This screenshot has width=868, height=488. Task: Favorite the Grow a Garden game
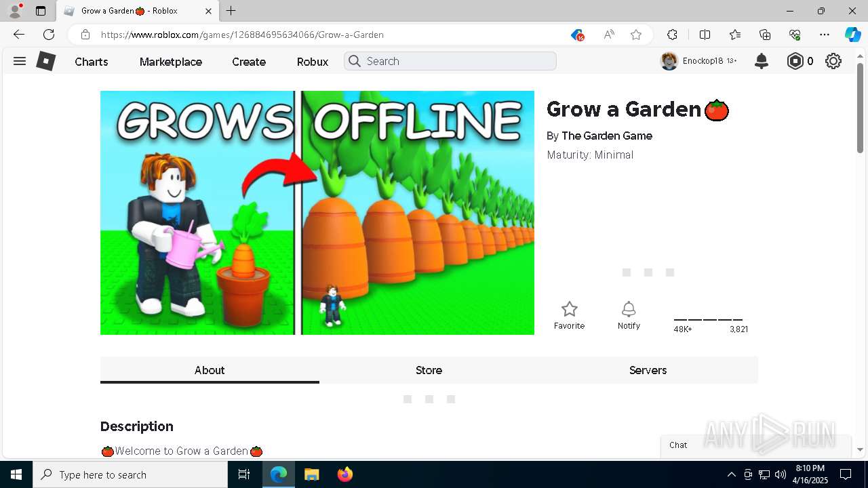click(569, 316)
